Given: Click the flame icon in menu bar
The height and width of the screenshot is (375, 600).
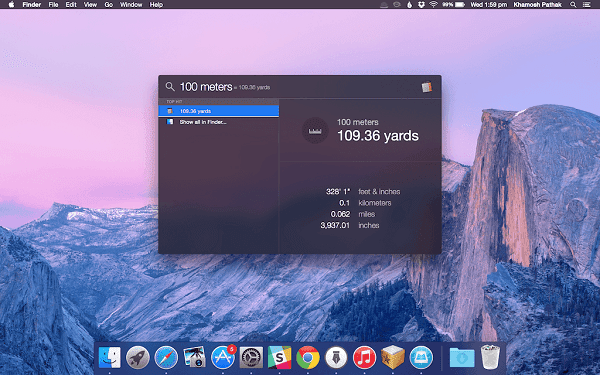Looking at the screenshot, I should pyautogui.click(x=409, y=5).
